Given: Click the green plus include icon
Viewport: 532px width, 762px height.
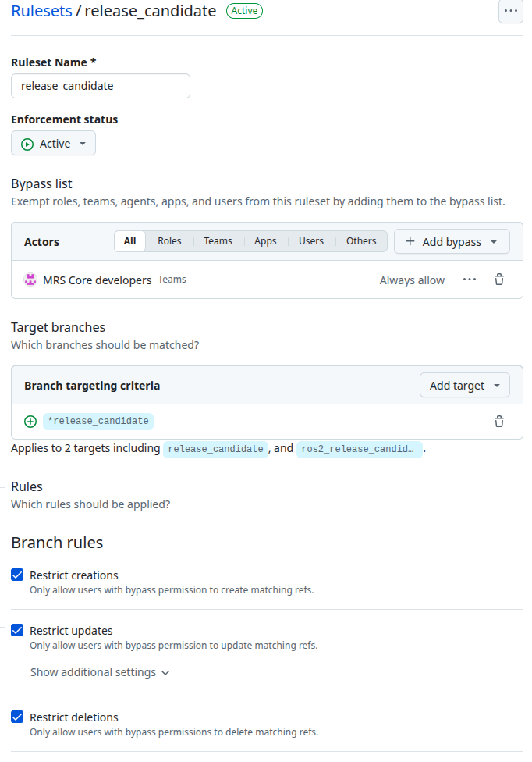Looking at the screenshot, I should pos(30,422).
